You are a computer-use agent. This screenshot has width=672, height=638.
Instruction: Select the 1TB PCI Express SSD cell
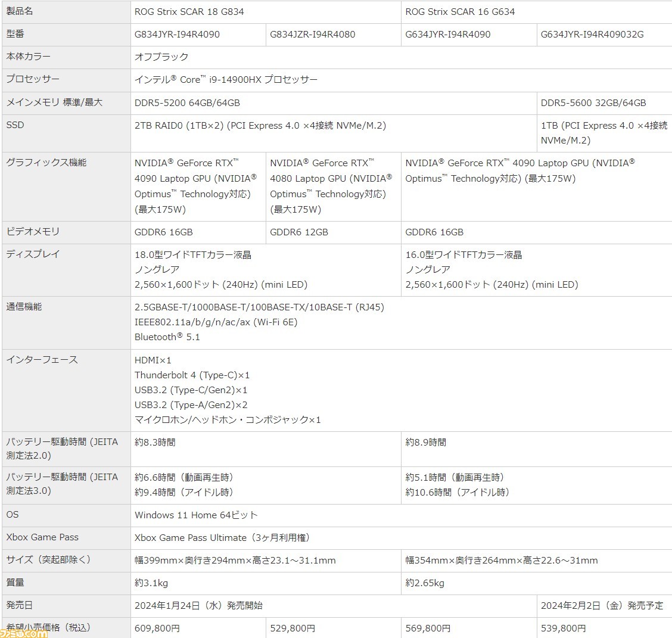tap(604, 133)
